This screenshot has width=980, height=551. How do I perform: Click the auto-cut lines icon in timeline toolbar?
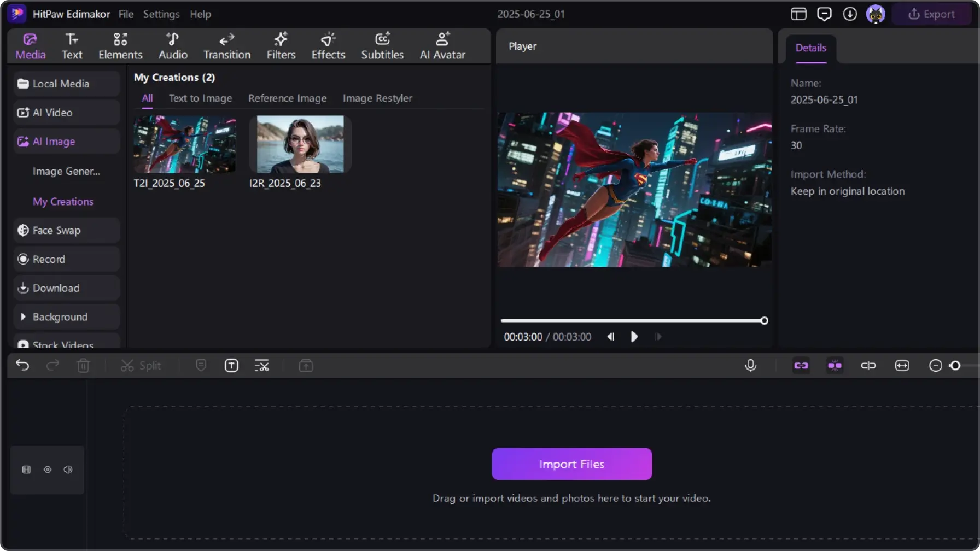point(261,365)
